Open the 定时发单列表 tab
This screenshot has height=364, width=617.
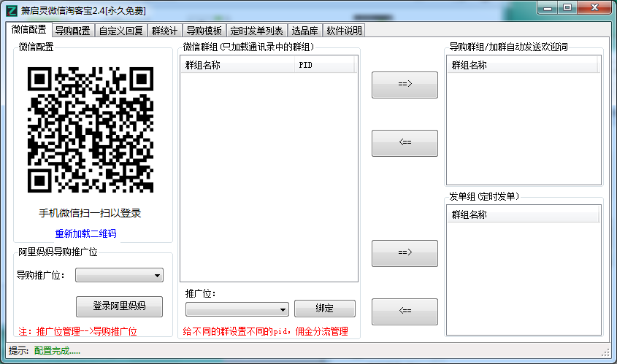click(x=256, y=31)
